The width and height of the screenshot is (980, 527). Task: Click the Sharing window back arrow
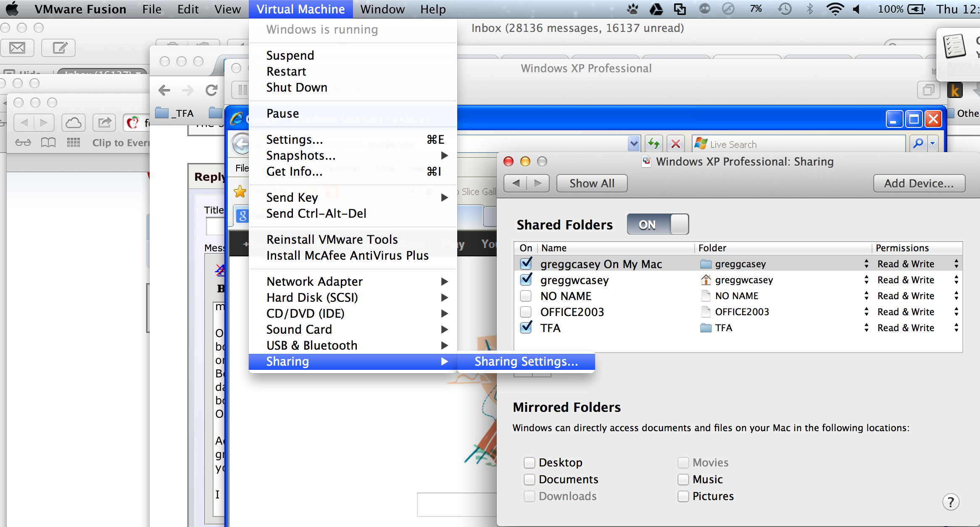pos(516,183)
